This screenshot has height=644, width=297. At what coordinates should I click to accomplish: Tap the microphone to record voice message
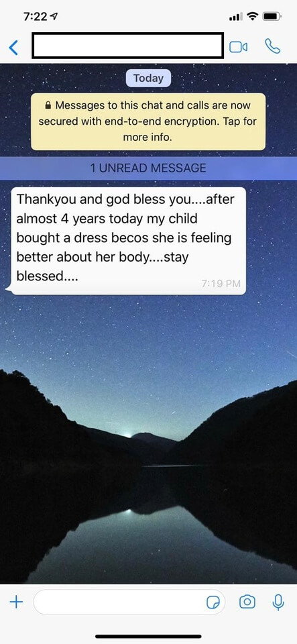278,602
